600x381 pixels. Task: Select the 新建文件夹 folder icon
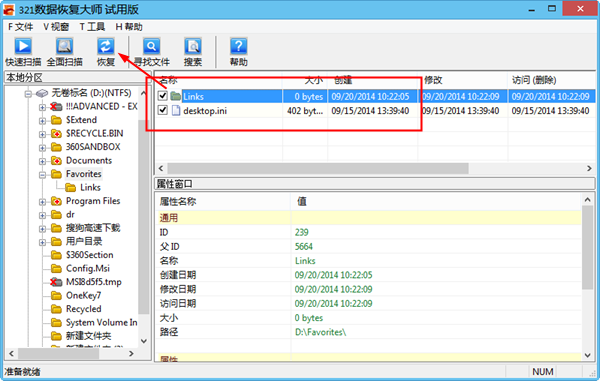[56, 336]
